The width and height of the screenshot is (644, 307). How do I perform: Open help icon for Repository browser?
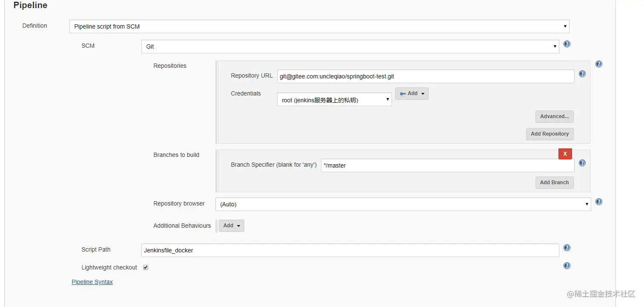coord(599,202)
